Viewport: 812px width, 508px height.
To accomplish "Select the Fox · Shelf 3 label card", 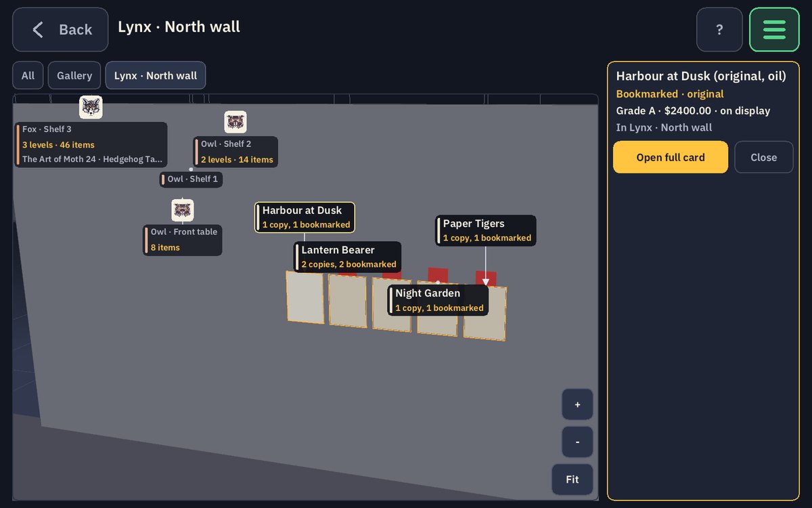I will coord(91,144).
